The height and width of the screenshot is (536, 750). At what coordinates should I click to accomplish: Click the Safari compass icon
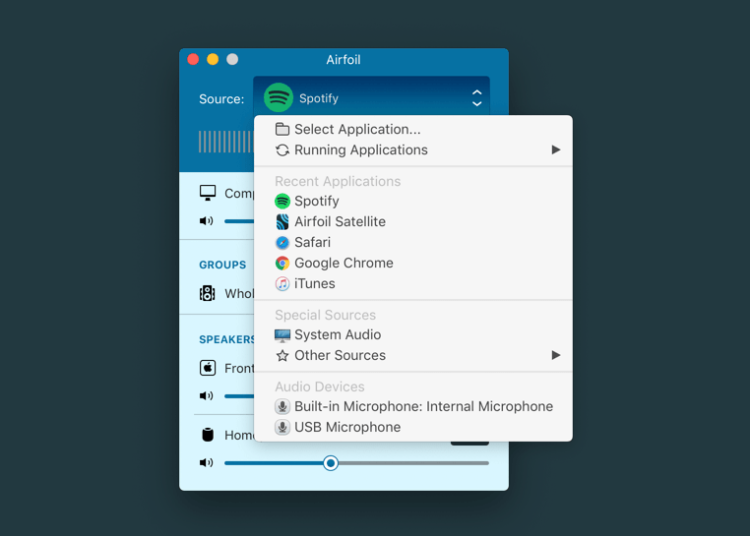click(282, 243)
